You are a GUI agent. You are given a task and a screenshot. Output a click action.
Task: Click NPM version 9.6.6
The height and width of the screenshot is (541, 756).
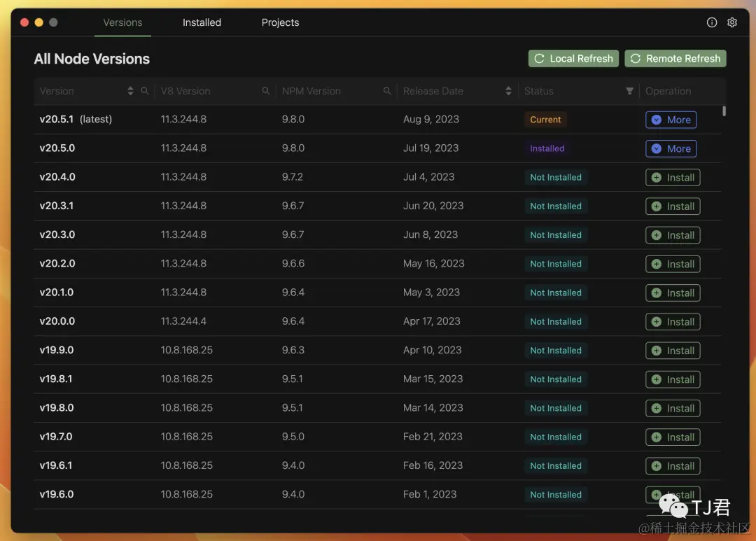[x=293, y=263]
